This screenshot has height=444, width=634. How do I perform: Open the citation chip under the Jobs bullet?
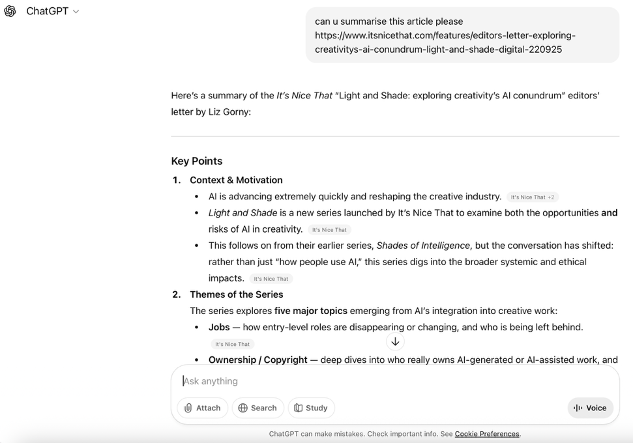click(232, 344)
